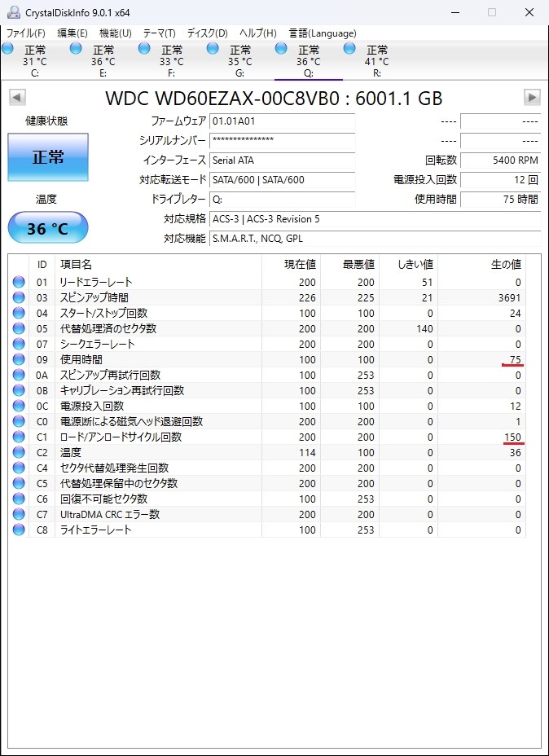
Task: Select the G: drive tab at 35 °C
Action: [x=240, y=61]
